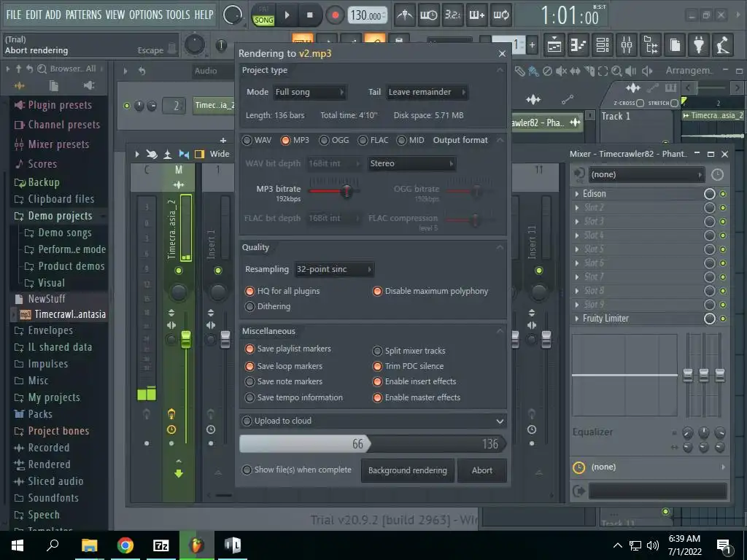Click the browser search magnifier icon
This screenshot has width=747, height=560.
click(42, 69)
